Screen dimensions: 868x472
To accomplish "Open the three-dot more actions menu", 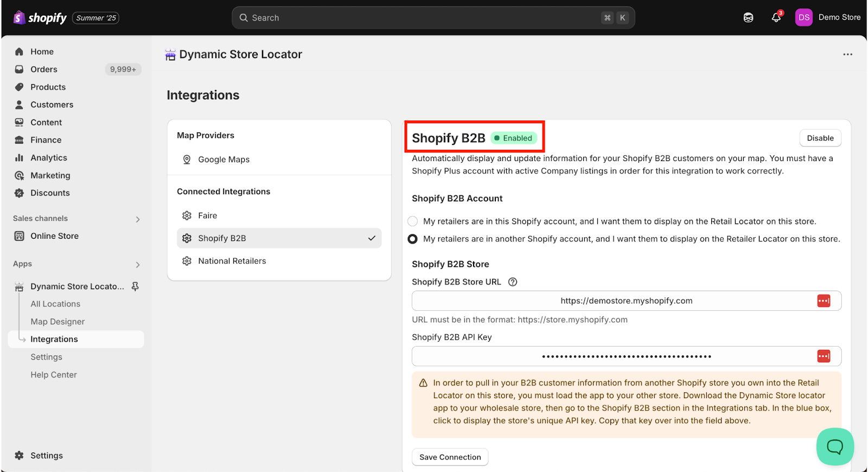I will [847, 54].
